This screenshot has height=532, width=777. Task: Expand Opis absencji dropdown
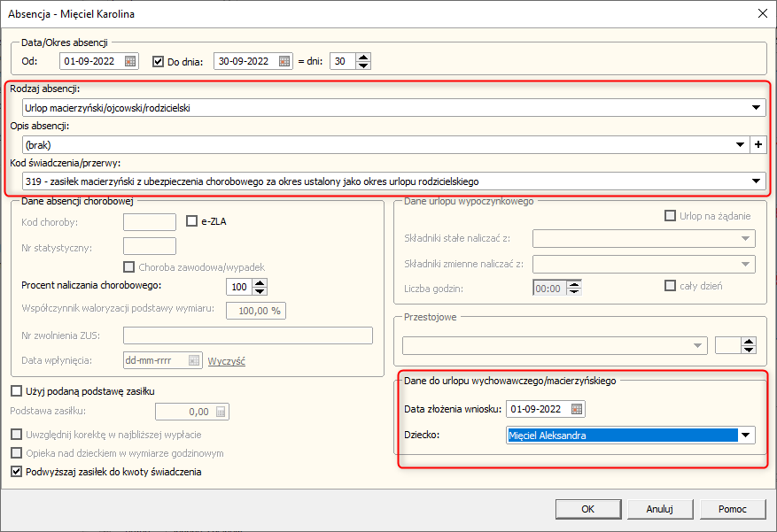(x=741, y=145)
